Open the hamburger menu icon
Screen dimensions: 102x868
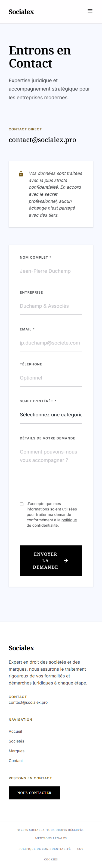click(x=90, y=11)
